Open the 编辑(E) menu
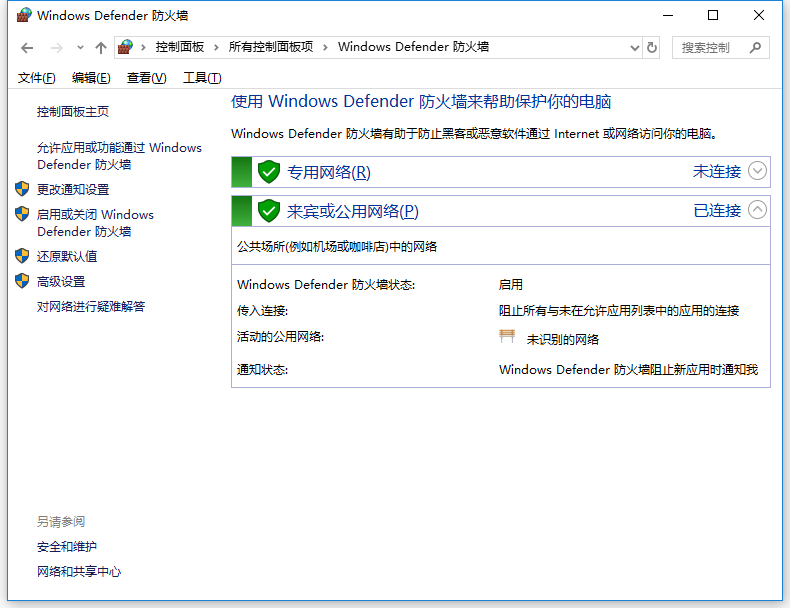This screenshot has height=608, width=790. (91, 78)
